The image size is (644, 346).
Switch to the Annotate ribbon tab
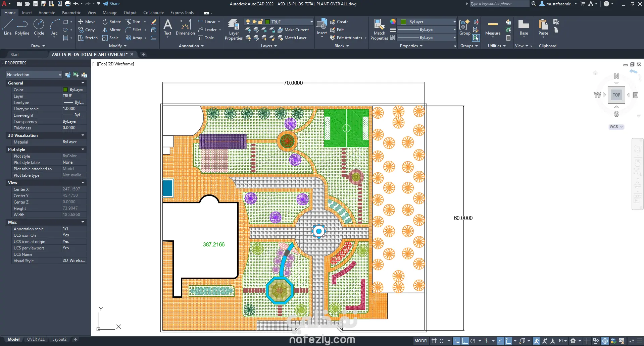point(47,13)
